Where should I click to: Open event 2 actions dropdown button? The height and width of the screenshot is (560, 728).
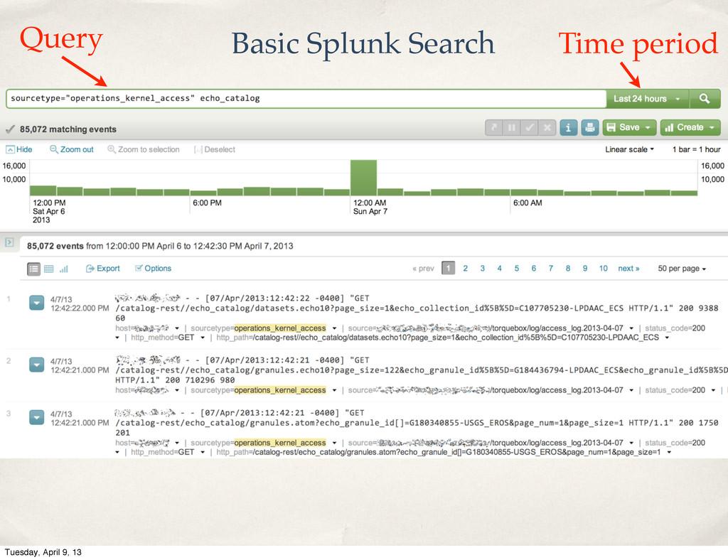(x=37, y=365)
